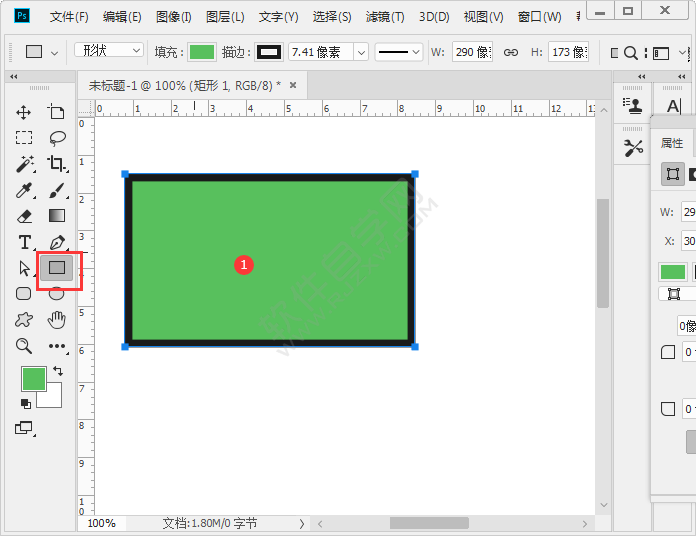The image size is (696, 536).
Task: Reset default foreground and background colors
Action: pyautogui.click(x=26, y=403)
